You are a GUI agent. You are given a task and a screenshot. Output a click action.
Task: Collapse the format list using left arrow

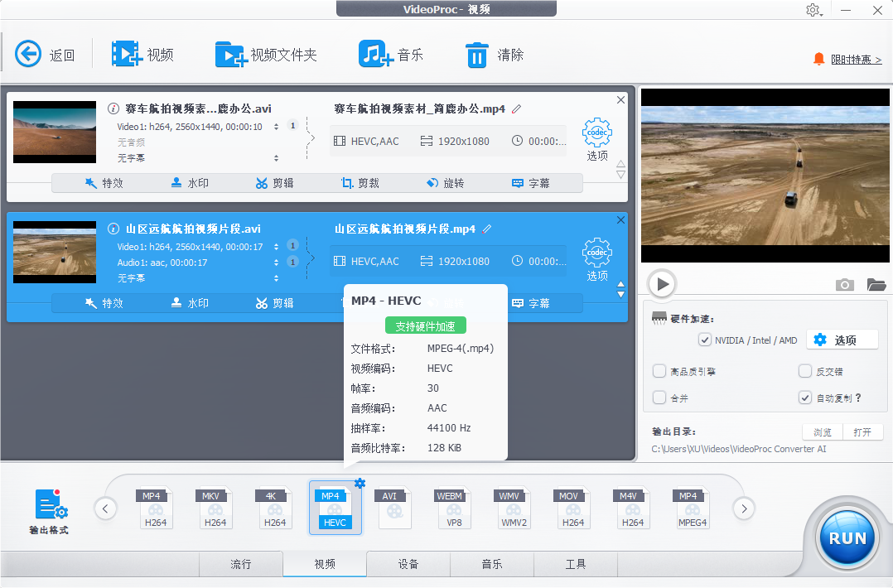[105, 508]
